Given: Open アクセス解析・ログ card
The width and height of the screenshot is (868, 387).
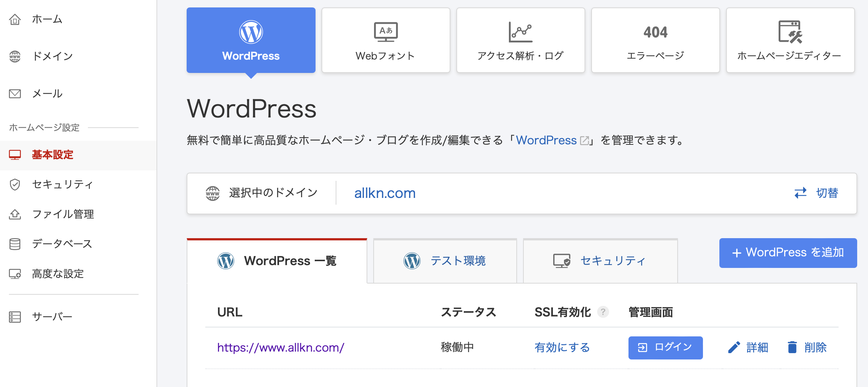Looking at the screenshot, I should tap(521, 40).
